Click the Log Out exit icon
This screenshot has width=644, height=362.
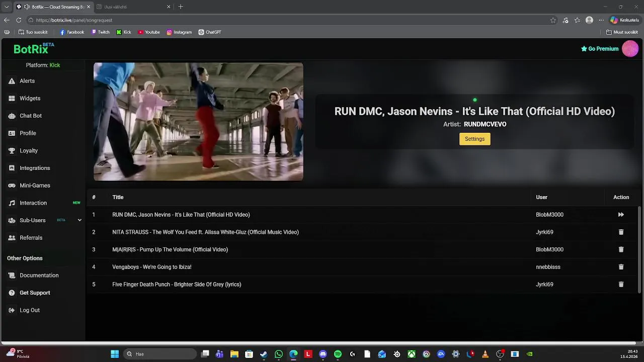point(12,310)
